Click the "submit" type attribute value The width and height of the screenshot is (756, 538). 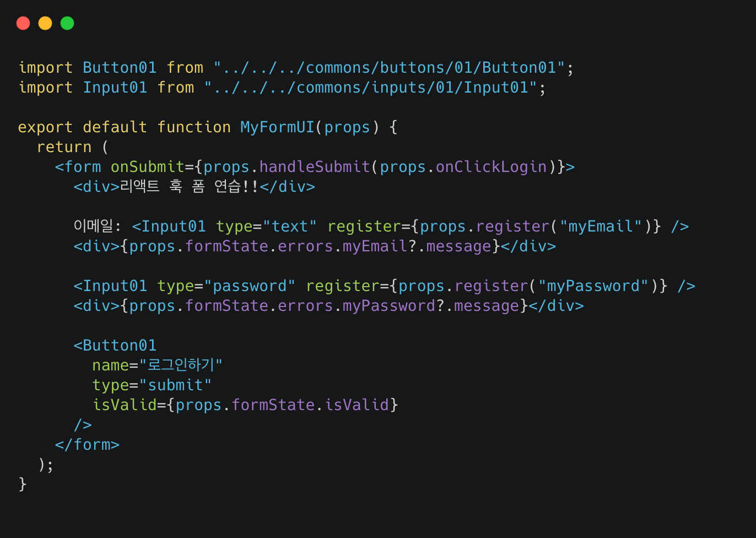pyautogui.click(x=175, y=385)
